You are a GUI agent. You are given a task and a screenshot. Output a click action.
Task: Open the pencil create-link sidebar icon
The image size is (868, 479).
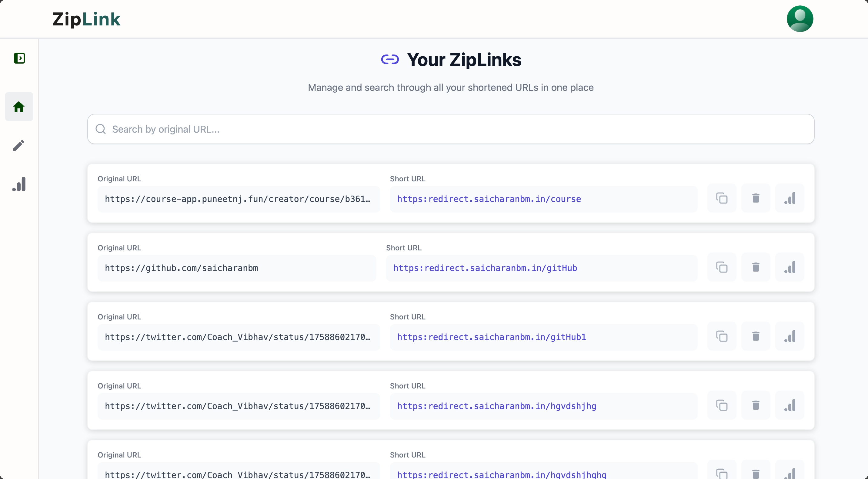pos(19,145)
